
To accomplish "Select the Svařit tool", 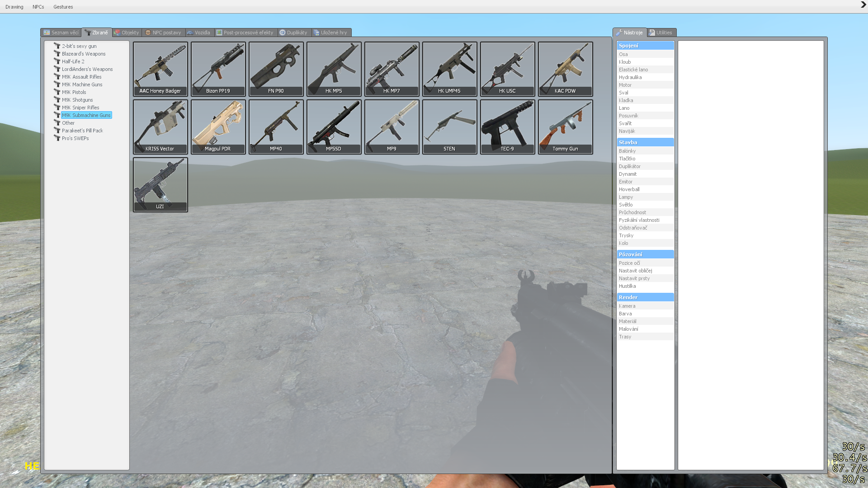I will 645,123.
